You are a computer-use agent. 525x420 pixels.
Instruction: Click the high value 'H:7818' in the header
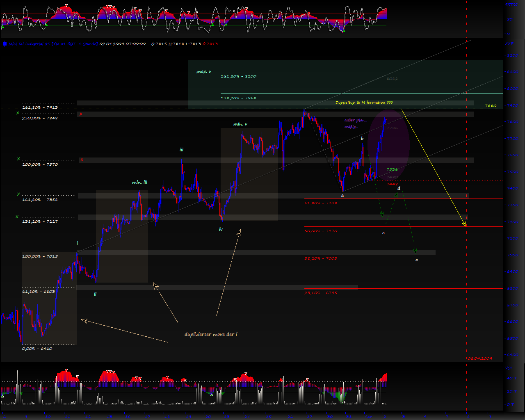coord(176,44)
